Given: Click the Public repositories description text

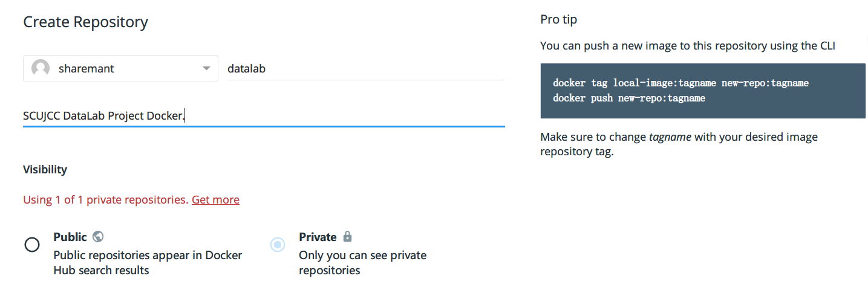Looking at the screenshot, I should coord(148,263).
